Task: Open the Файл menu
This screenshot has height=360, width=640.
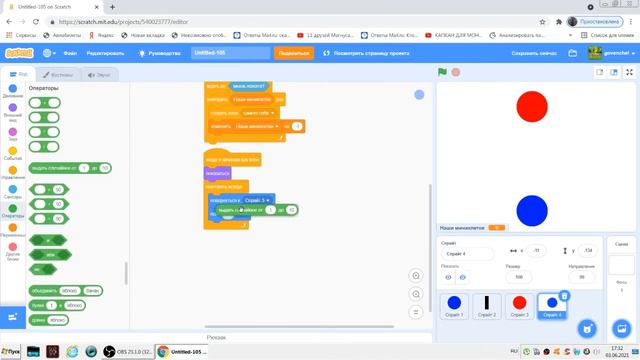Action: [x=70, y=53]
